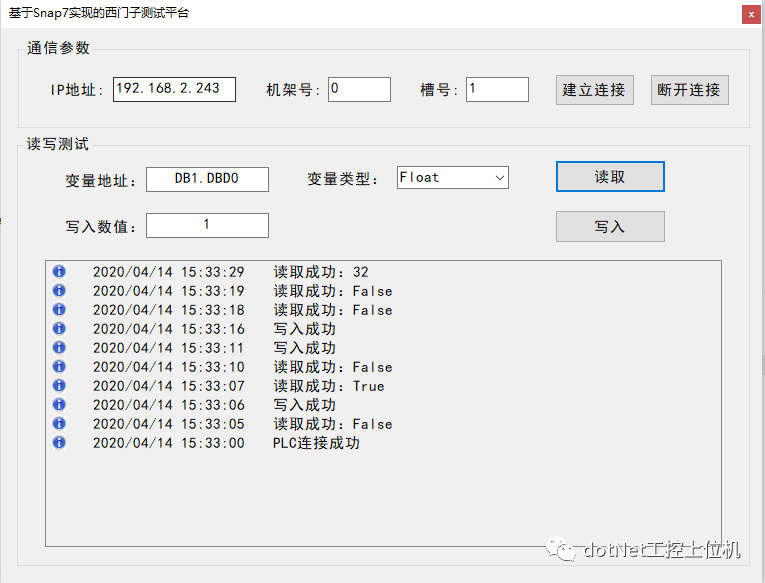The height and width of the screenshot is (583, 765).
Task: Focus the 变量地址 DB1.DBD0 field
Action: (x=207, y=179)
